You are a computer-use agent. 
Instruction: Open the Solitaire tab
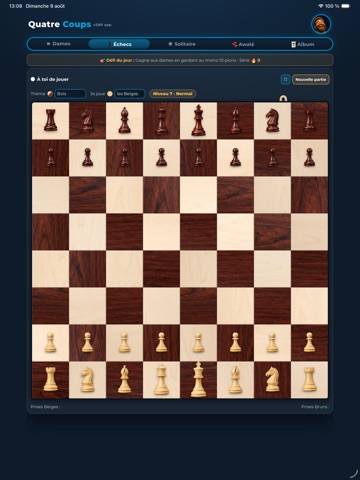(x=182, y=44)
